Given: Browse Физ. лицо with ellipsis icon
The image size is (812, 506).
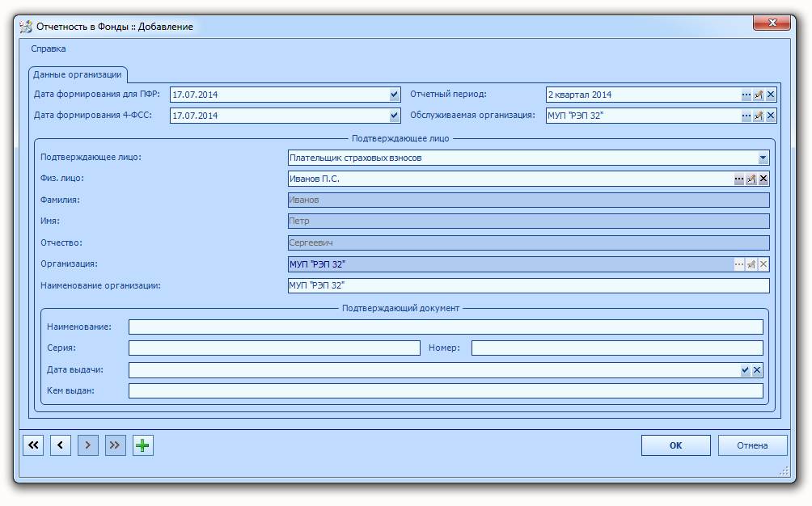Looking at the screenshot, I should [739, 179].
